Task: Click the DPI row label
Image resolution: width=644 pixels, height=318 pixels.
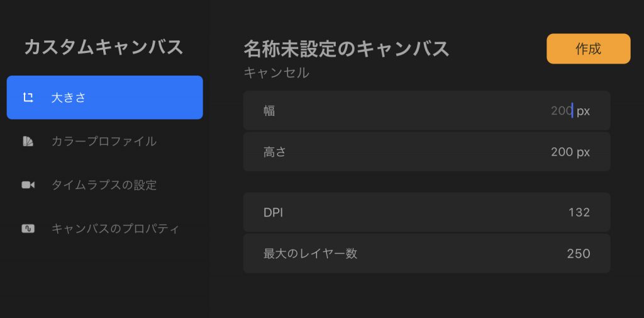Action: (x=273, y=213)
